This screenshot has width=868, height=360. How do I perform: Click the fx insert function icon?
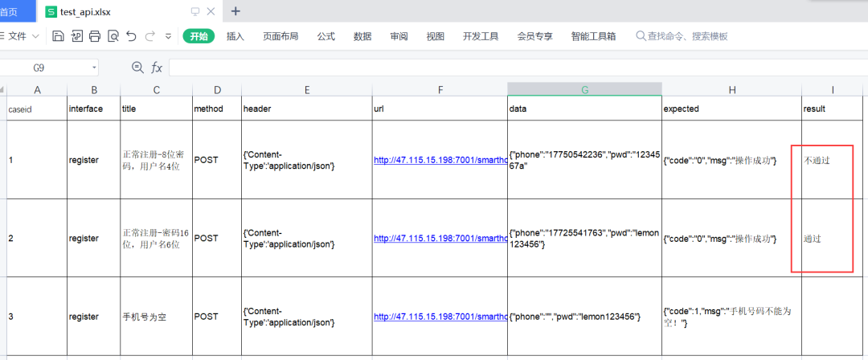click(158, 67)
